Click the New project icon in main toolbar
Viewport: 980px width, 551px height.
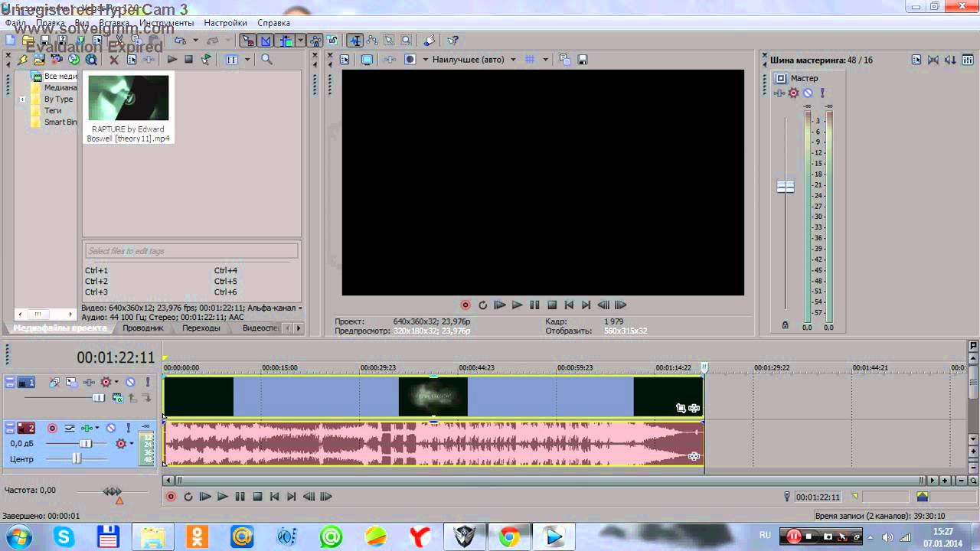[11, 40]
